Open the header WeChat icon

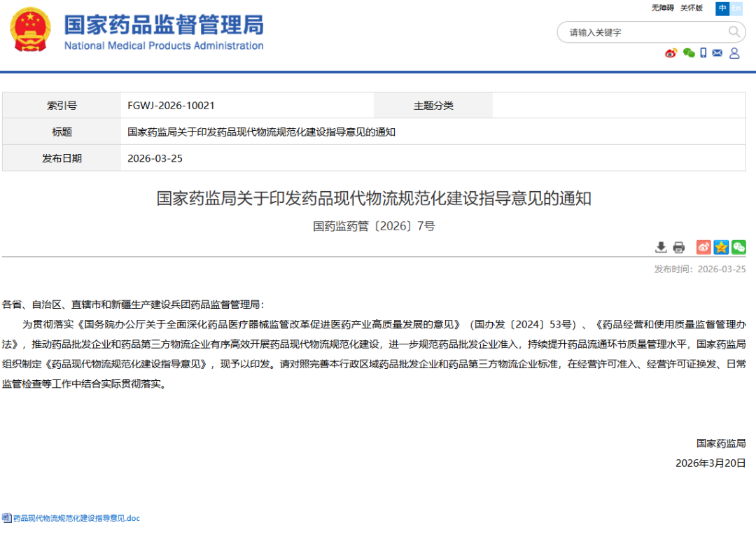pyautogui.click(x=689, y=53)
